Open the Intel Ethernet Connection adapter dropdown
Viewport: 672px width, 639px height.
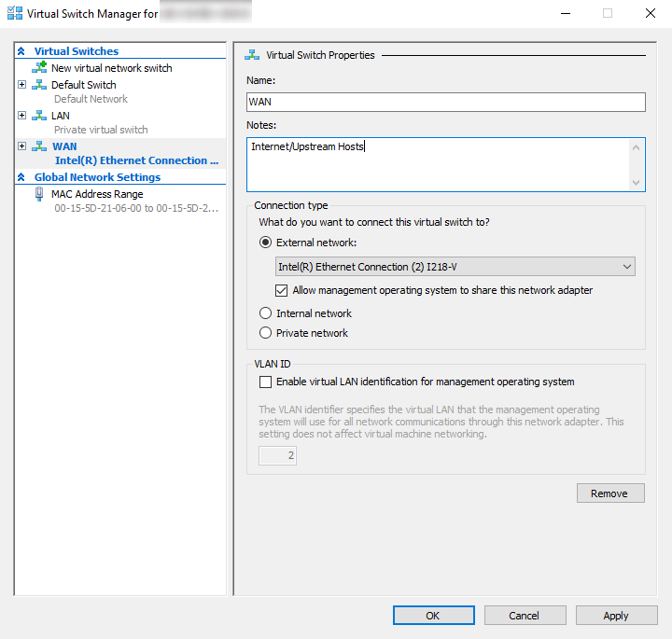(455, 267)
